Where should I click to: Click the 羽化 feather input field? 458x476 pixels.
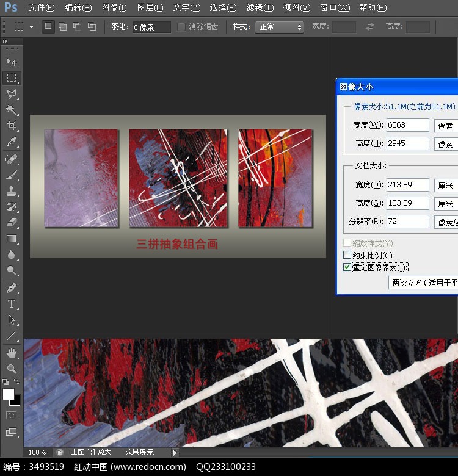click(151, 27)
